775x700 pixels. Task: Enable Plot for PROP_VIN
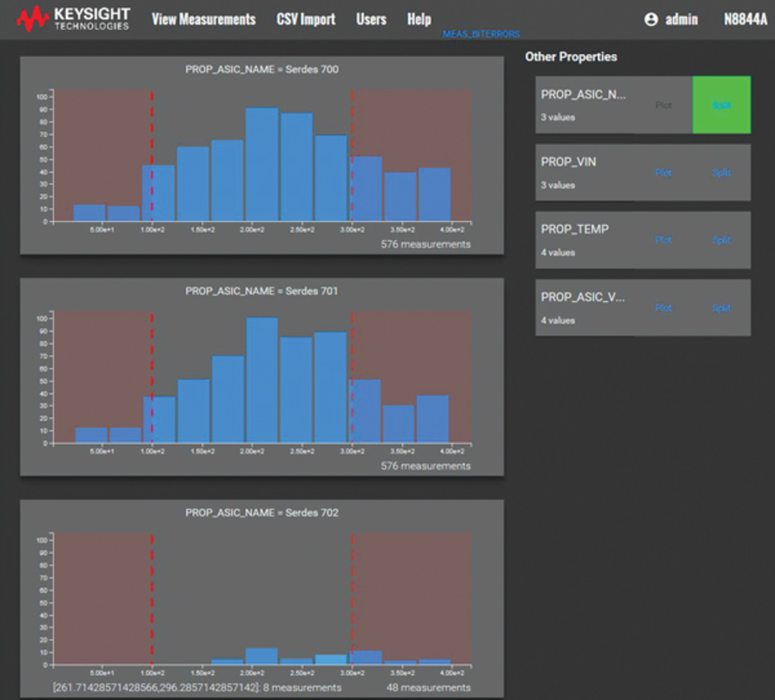coord(664,173)
